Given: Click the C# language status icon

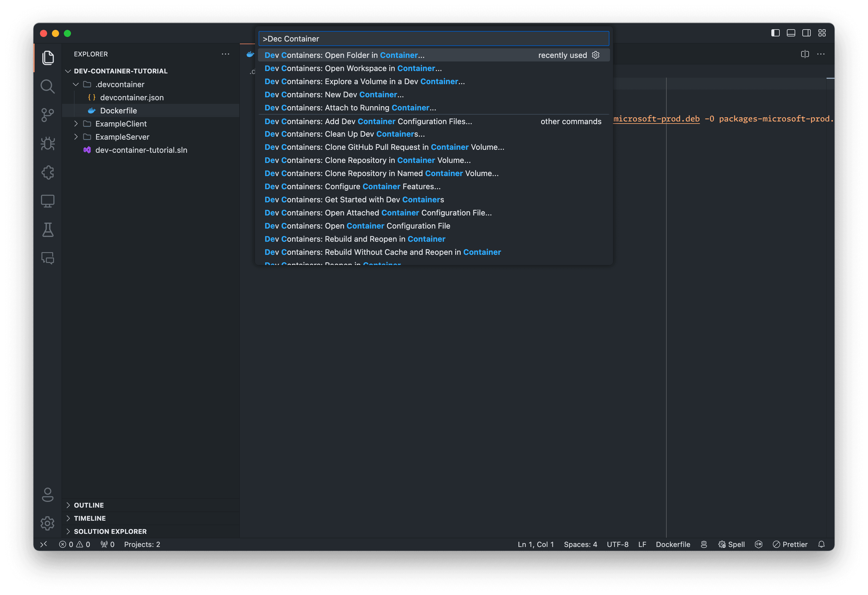Looking at the screenshot, I should (759, 544).
